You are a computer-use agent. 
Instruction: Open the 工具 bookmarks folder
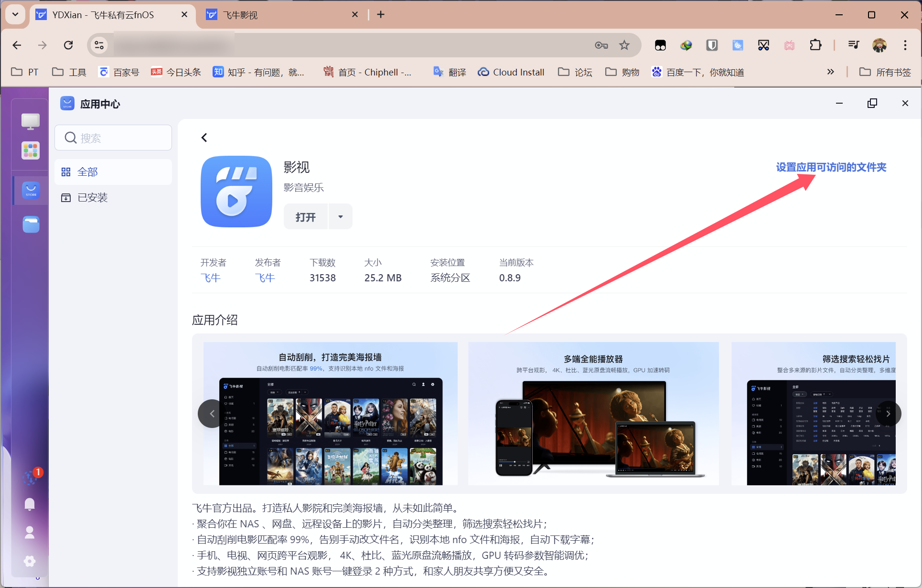click(69, 72)
